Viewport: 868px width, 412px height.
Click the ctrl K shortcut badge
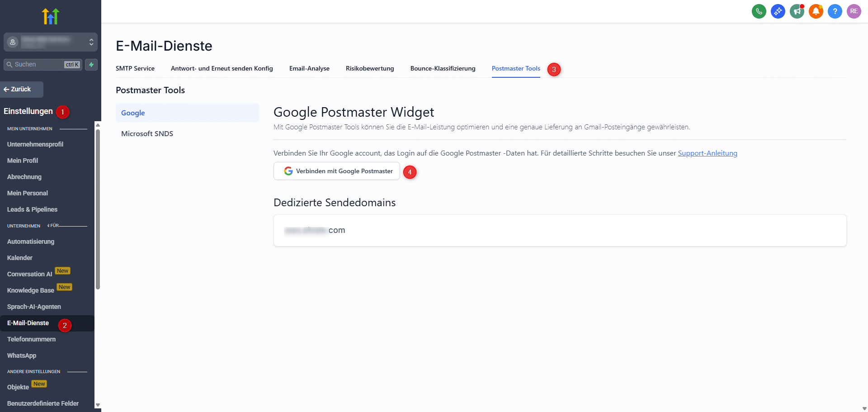point(72,65)
